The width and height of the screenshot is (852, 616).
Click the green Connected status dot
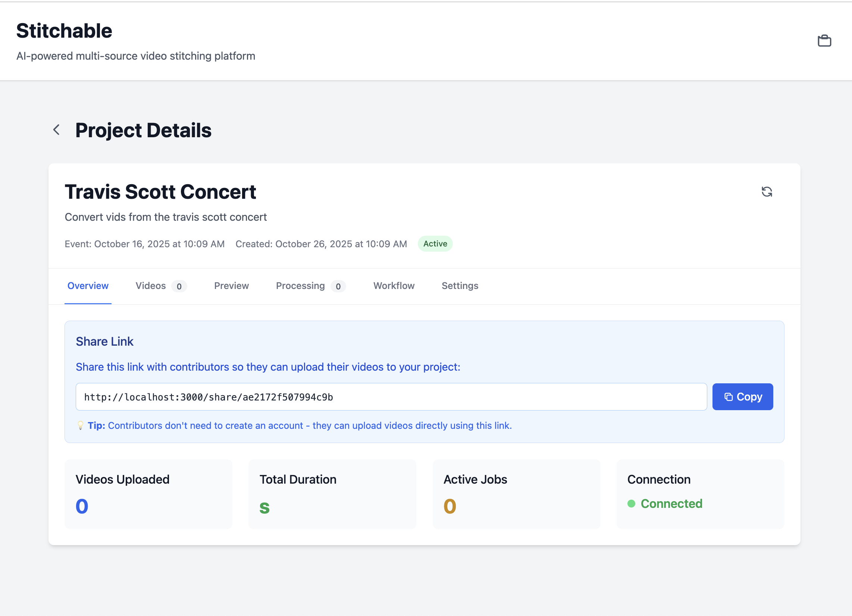[631, 504]
